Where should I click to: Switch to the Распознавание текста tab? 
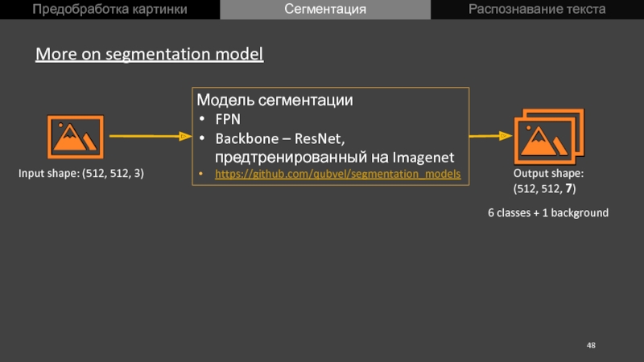(537, 10)
